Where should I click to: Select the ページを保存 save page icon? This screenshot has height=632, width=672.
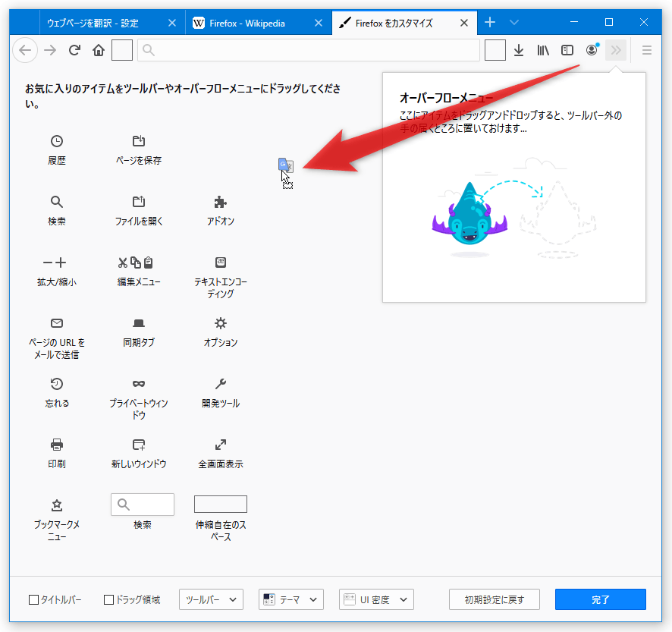(x=139, y=141)
